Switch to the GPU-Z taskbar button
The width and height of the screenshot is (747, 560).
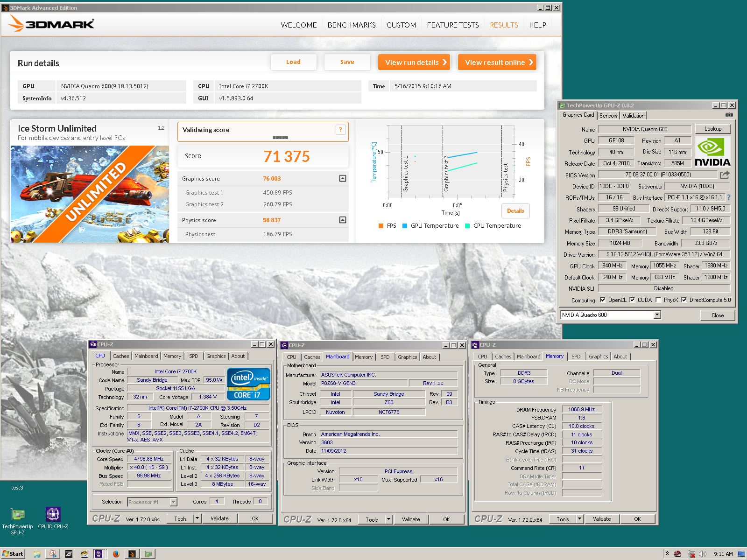[148, 554]
